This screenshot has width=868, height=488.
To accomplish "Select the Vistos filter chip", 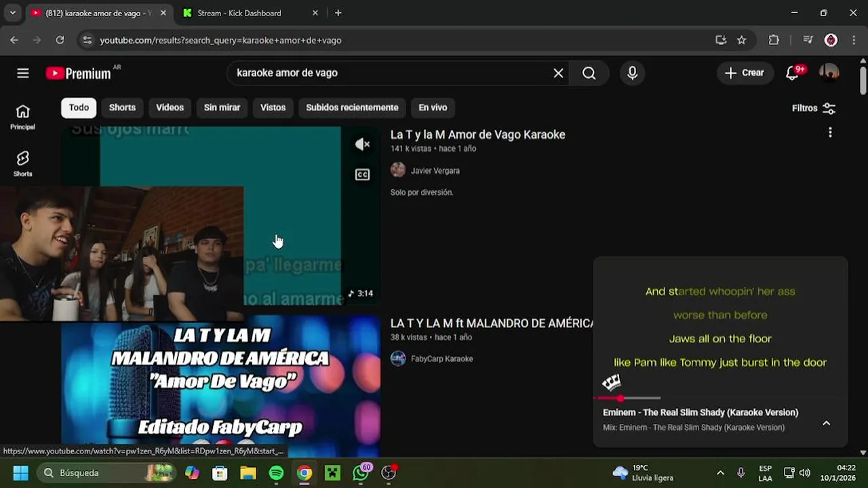I will click(273, 108).
